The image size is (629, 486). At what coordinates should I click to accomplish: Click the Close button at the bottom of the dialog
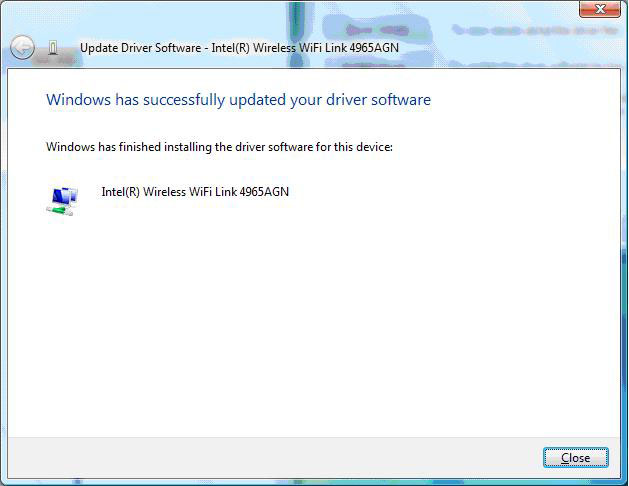pos(576,458)
